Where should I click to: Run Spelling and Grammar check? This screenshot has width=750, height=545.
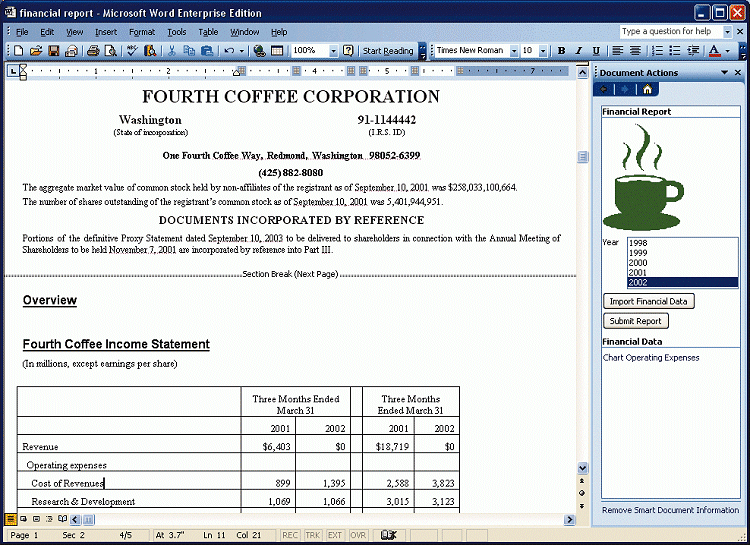pyautogui.click(x=132, y=51)
